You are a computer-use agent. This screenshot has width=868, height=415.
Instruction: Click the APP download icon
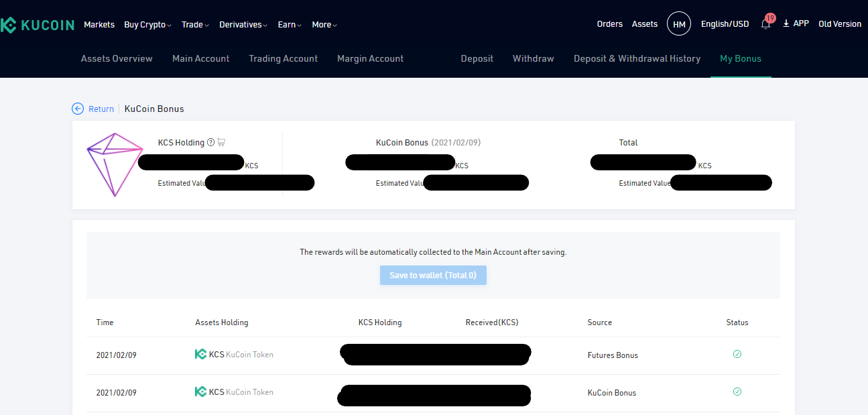pyautogui.click(x=786, y=23)
